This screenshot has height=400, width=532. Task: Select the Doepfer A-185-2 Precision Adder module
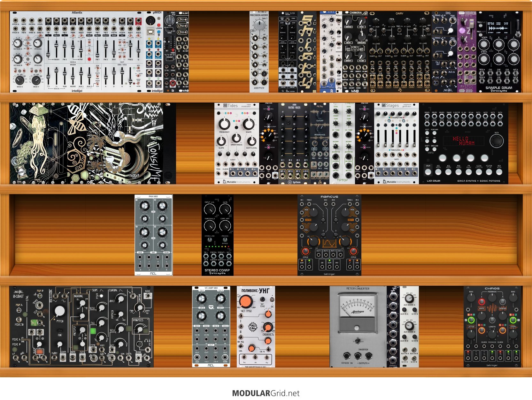pyautogui.click(x=259, y=52)
